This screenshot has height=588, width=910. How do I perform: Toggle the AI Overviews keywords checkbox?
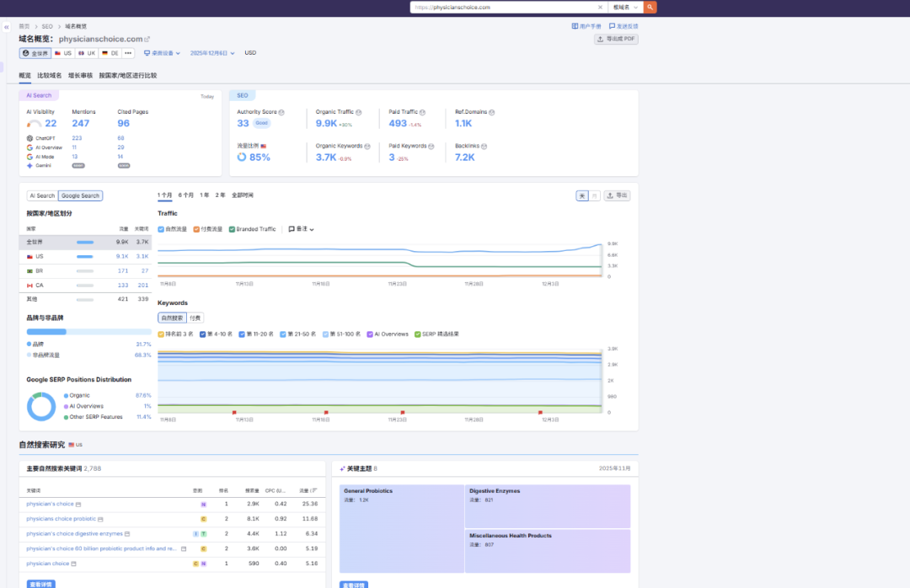(x=370, y=334)
